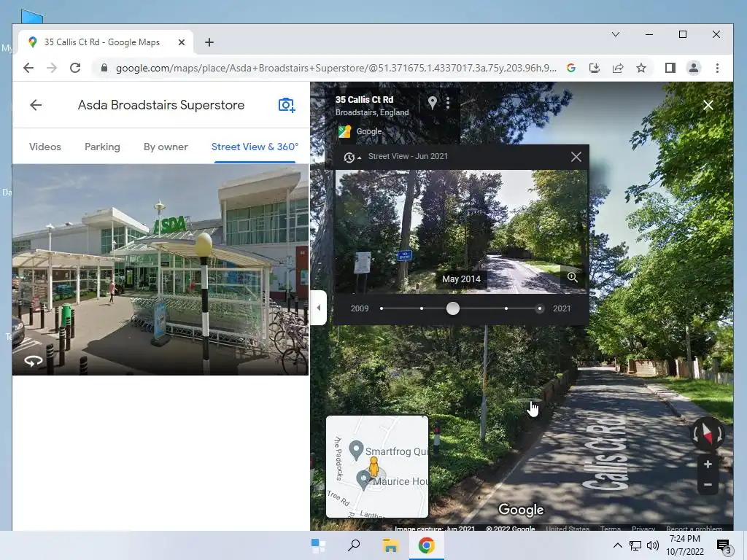Add a photo with camera icon

pyautogui.click(x=286, y=105)
